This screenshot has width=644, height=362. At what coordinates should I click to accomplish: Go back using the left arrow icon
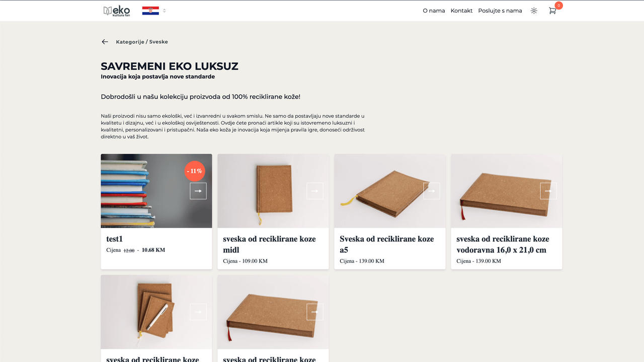click(105, 42)
